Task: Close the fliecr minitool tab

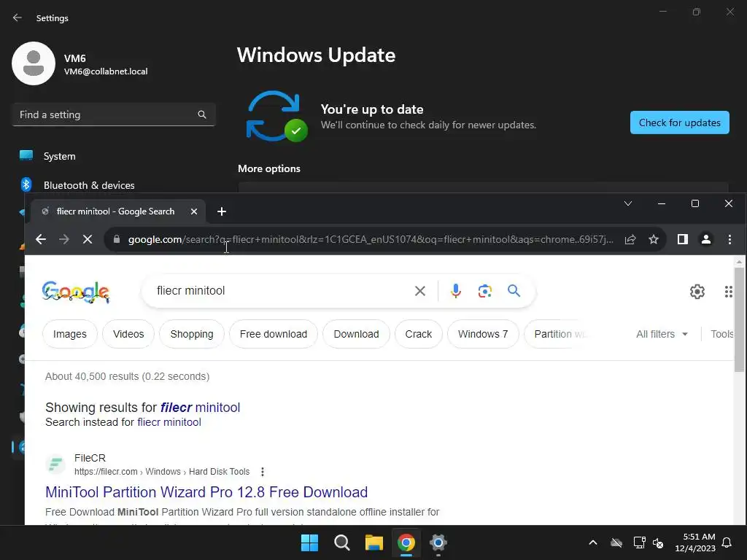Action: click(x=194, y=211)
